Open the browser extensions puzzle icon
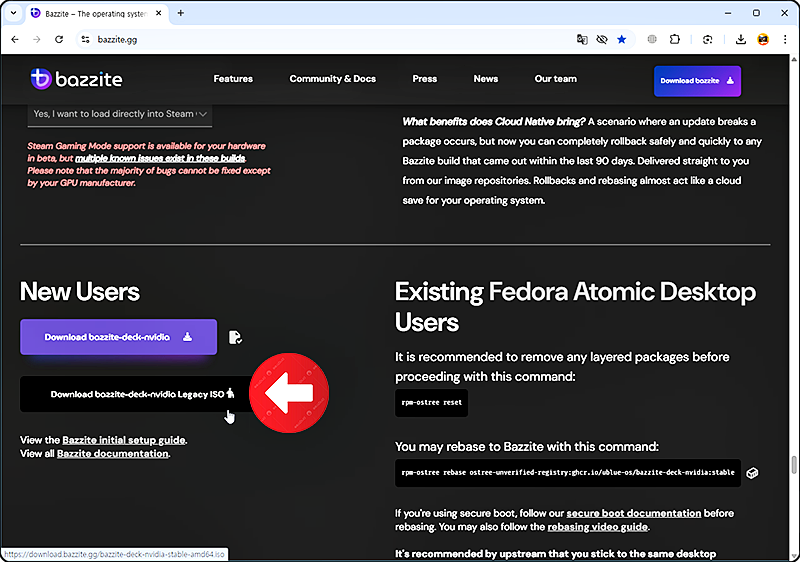800x562 pixels. (x=674, y=39)
